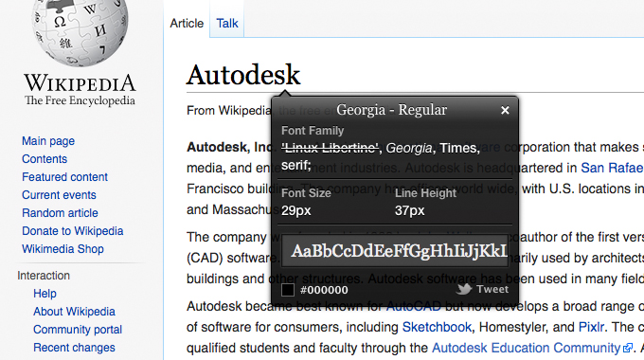Open the Help sidebar link
The width and height of the screenshot is (644, 360).
pos(45,294)
